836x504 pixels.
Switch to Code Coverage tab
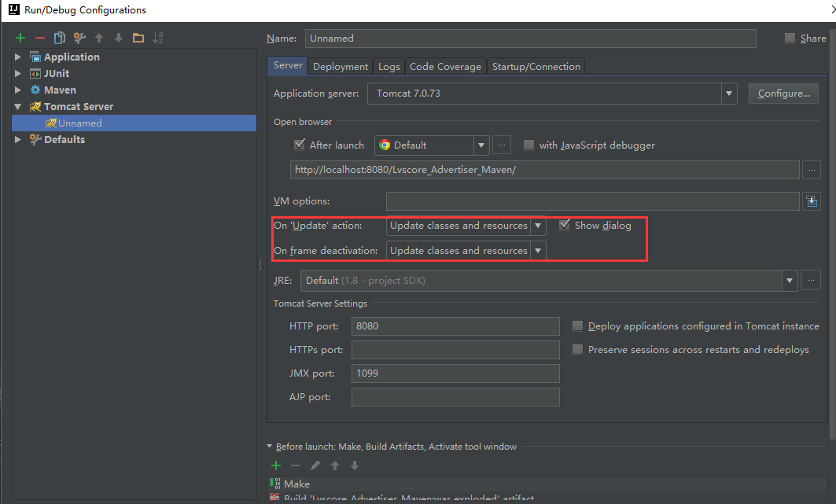coord(445,67)
